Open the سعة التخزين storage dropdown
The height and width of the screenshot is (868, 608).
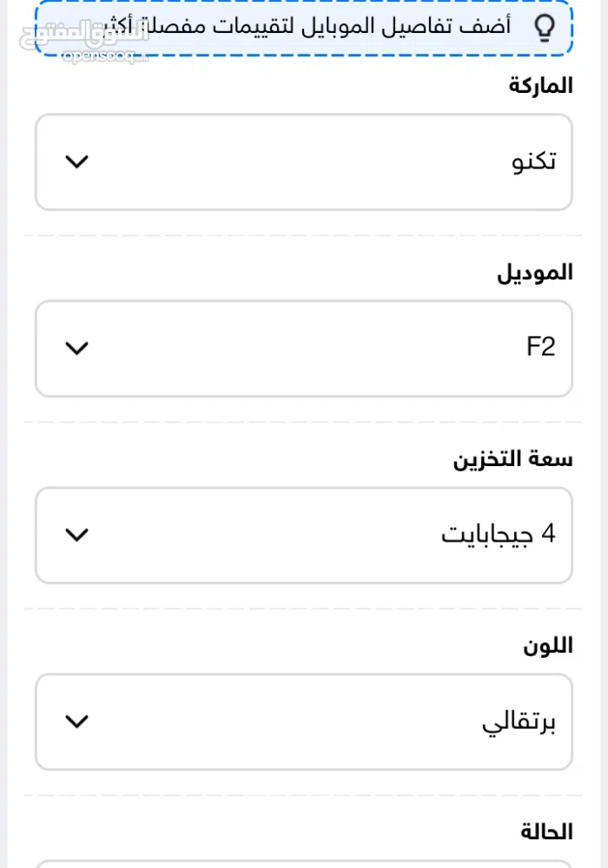coord(304,535)
